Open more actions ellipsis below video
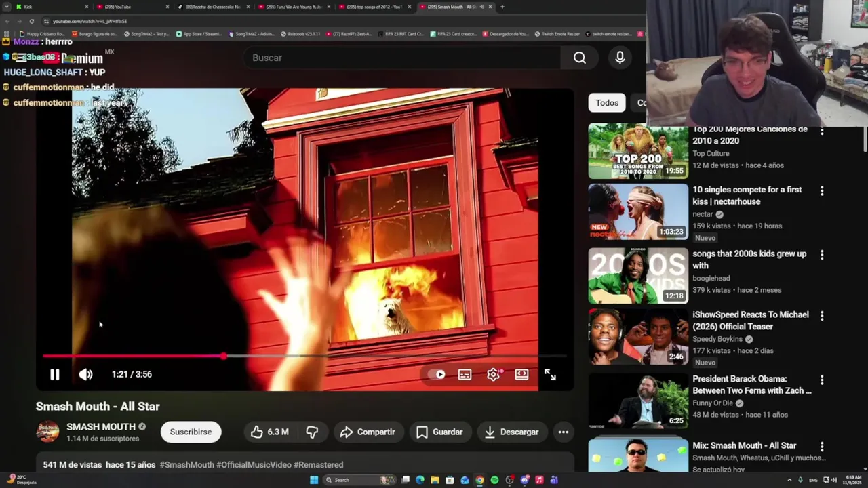 [x=563, y=432]
